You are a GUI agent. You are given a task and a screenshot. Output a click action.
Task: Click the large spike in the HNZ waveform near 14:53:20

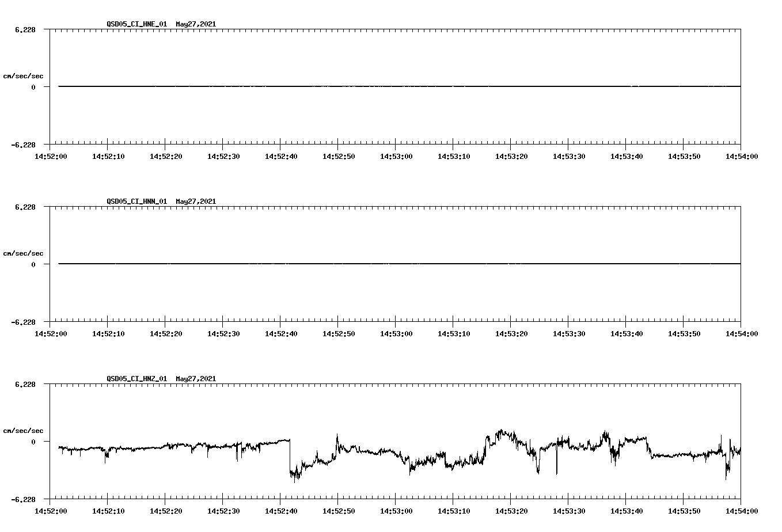click(500, 430)
